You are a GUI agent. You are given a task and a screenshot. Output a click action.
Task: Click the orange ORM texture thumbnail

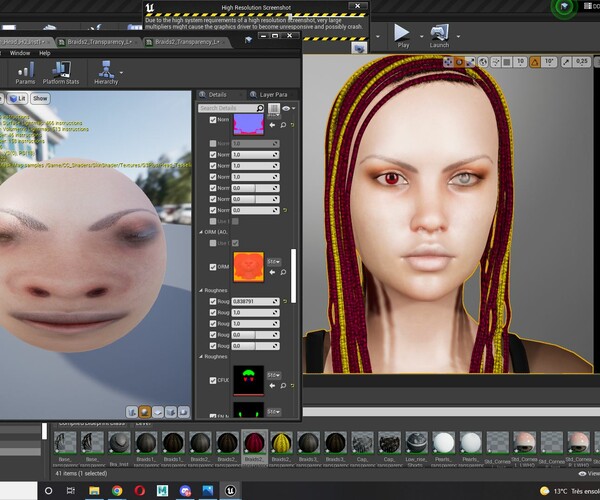click(x=249, y=267)
